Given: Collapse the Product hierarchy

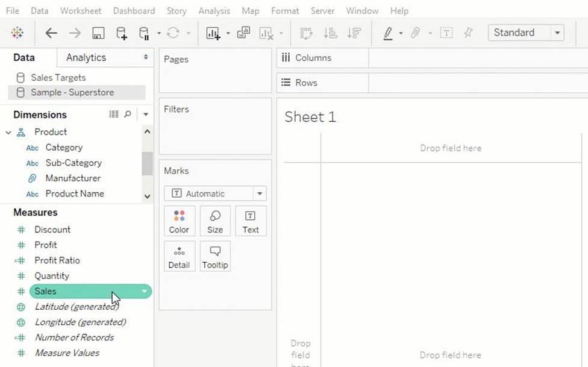Looking at the screenshot, I should (8, 132).
